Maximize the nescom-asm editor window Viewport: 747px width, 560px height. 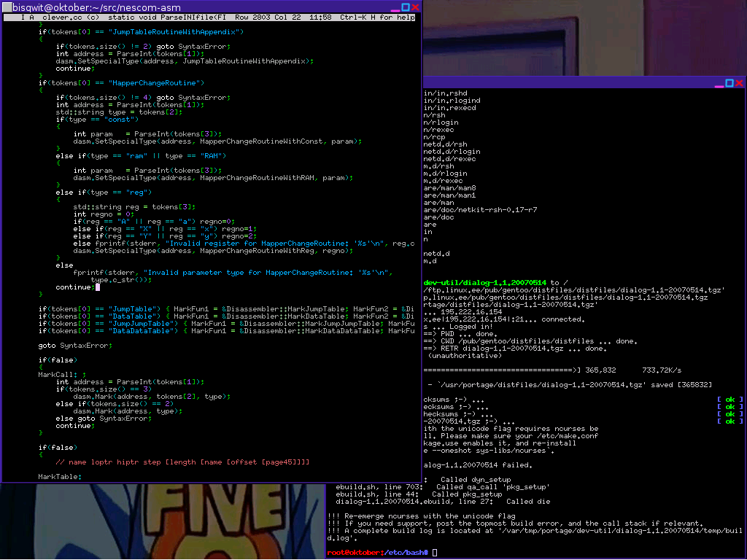[404, 7]
